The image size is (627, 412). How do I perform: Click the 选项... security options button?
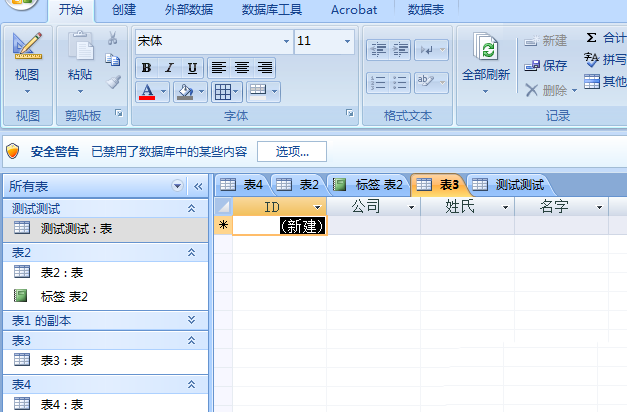click(292, 152)
